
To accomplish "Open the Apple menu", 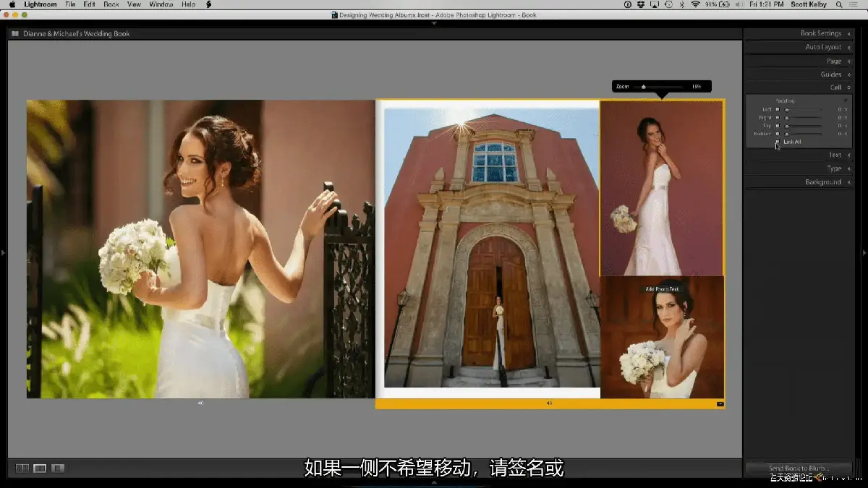I will (x=12, y=4).
